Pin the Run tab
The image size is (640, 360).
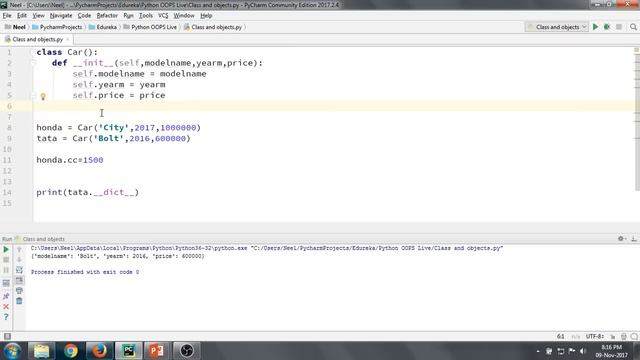click(x=6, y=296)
